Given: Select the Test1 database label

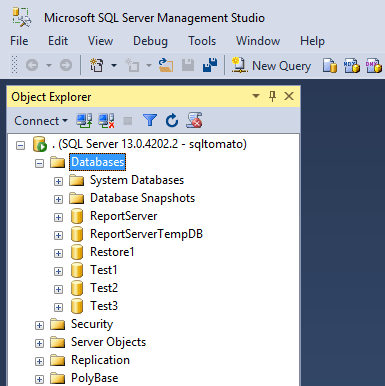Looking at the screenshot, I should [104, 270].
